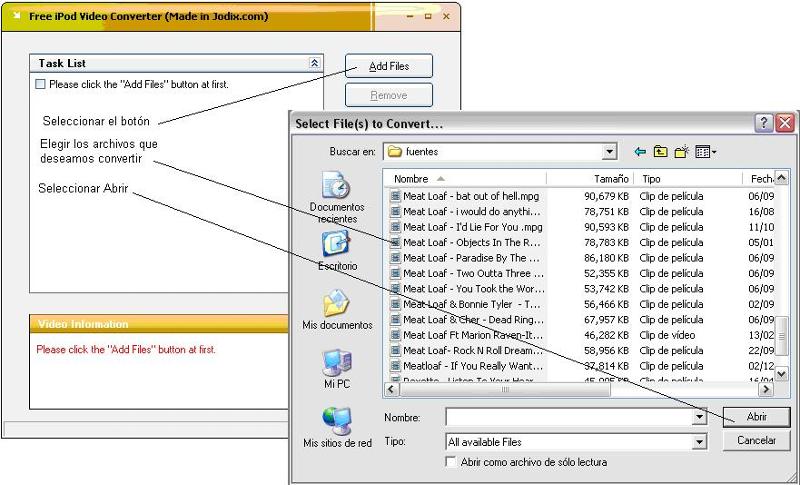Open the view menu icon in file dialog

(706, 151)
